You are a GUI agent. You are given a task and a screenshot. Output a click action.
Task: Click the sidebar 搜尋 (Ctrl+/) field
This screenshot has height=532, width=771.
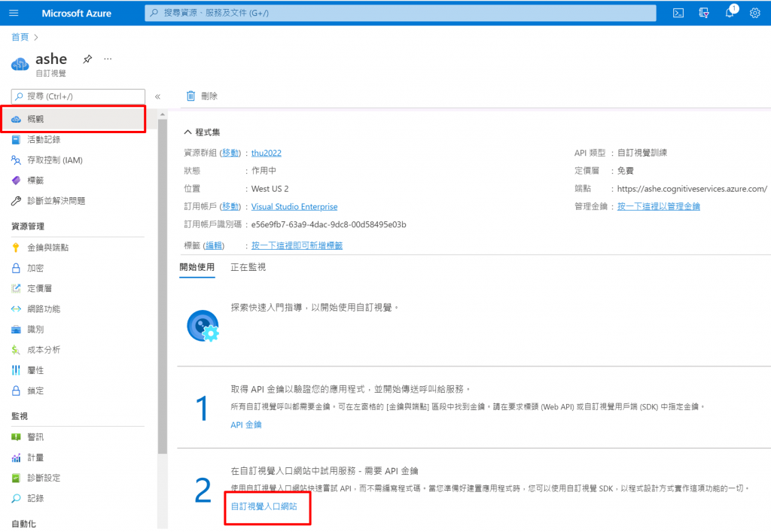(x=78, y=96)
